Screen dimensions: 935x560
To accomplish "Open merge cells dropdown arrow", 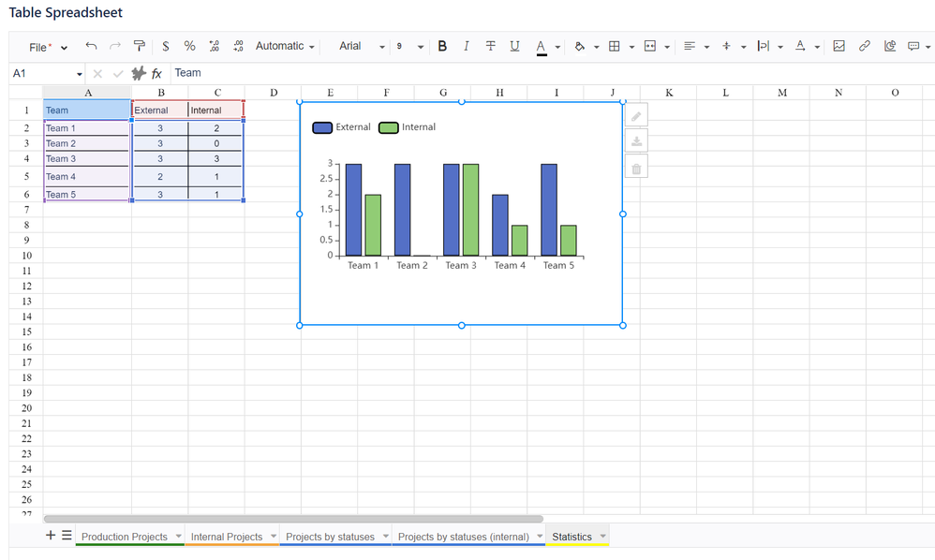I will point(667,47).
